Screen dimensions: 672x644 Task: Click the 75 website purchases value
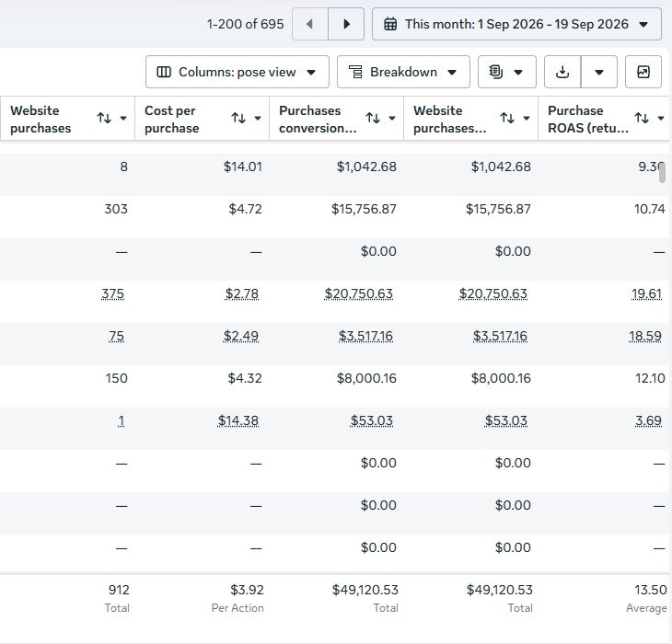(117, 336)
